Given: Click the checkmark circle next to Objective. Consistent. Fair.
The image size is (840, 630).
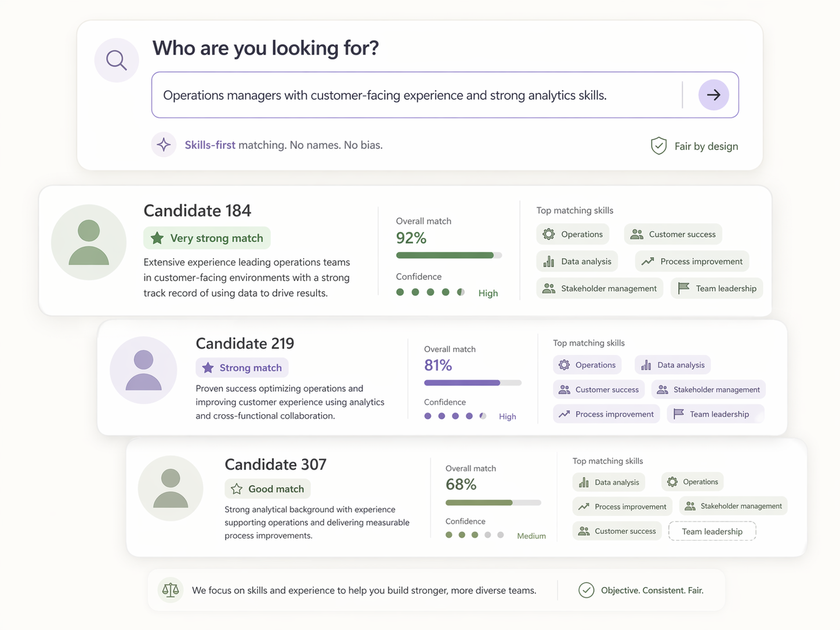Looking at the screenshot, I should (586, 591).
